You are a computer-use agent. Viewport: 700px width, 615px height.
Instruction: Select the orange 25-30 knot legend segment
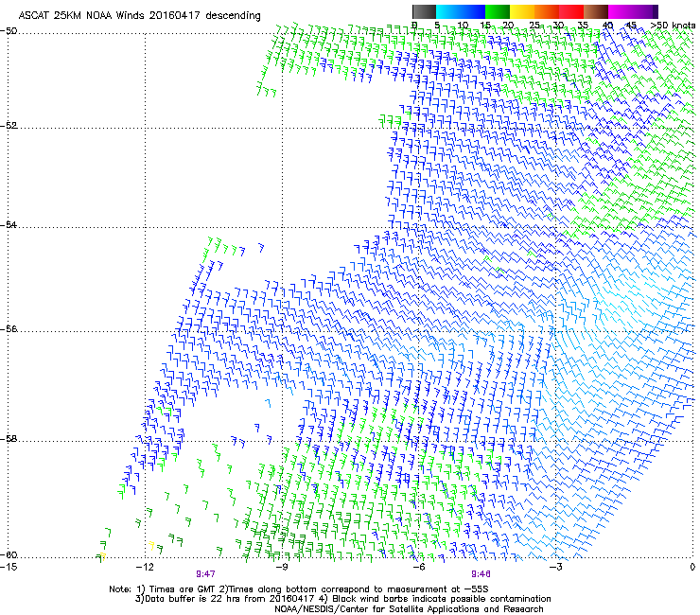[547, 11]
